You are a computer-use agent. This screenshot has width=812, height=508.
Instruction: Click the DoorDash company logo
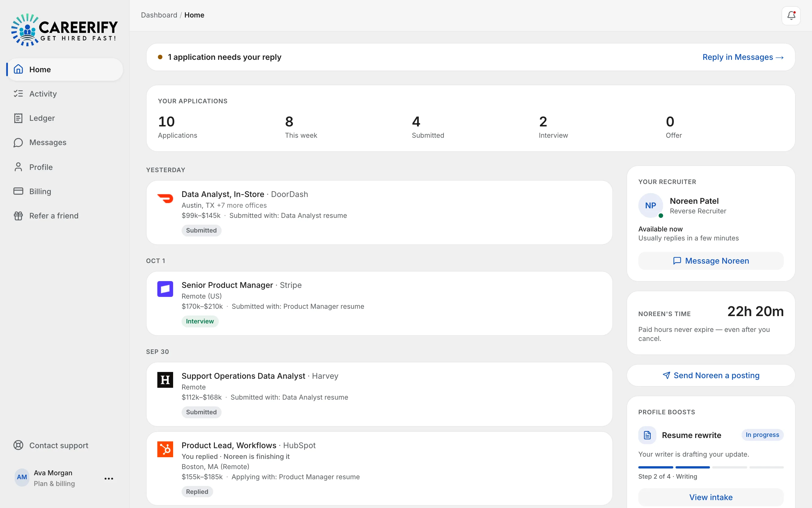(x=165, y=198)
